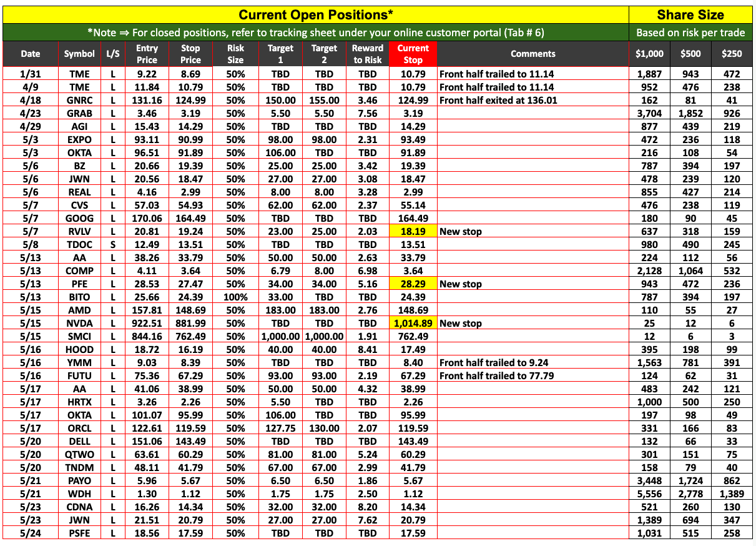Click the Share Size header cell
The height and width of the screenshot is (546, 756).
coord(690,14)
